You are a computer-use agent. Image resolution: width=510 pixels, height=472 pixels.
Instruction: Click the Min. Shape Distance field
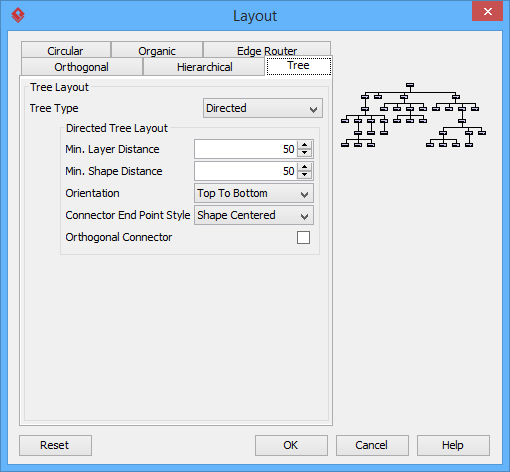tap(246, 171)
